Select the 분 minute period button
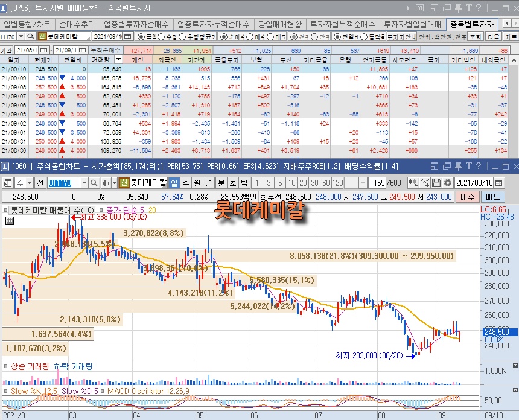 point(221,183)
